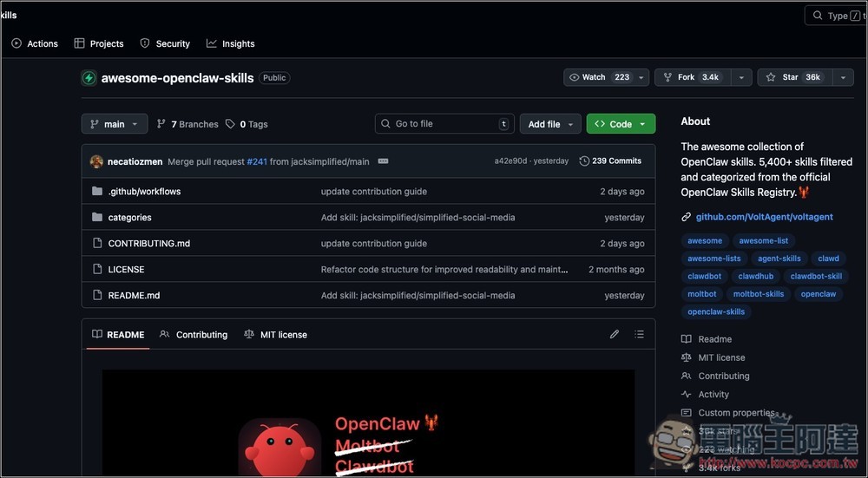Open the main branch selector
The image size is (868, 478).
(x=115, y=124)
